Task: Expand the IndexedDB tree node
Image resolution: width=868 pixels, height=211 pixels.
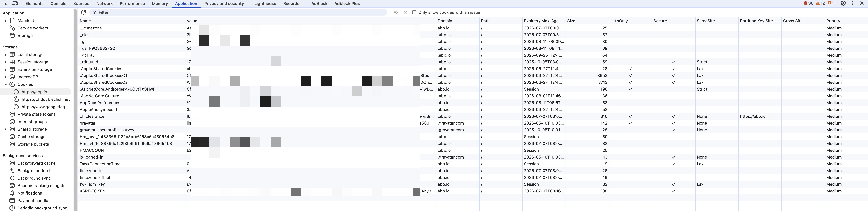Action: point(5,77)
